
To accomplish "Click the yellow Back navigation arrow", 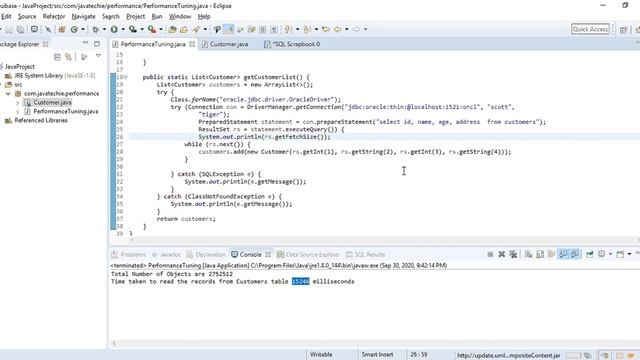I will (338, 29).
